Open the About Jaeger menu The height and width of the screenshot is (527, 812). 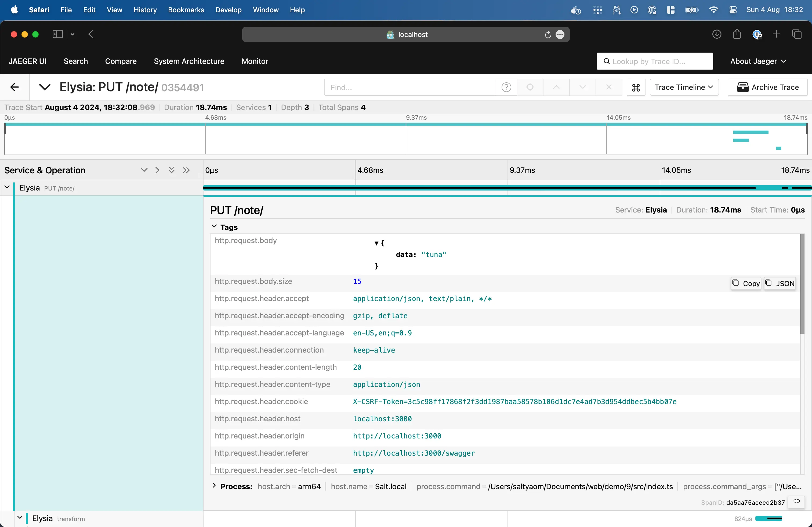pos(758,61)
